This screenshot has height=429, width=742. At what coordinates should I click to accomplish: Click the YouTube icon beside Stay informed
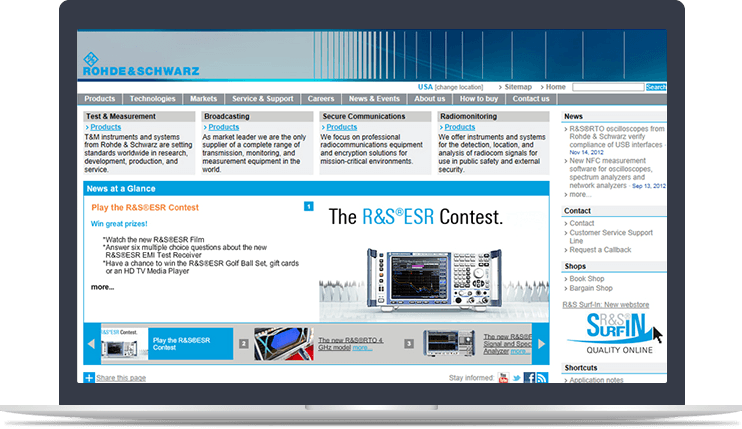(x=504, y=378)
